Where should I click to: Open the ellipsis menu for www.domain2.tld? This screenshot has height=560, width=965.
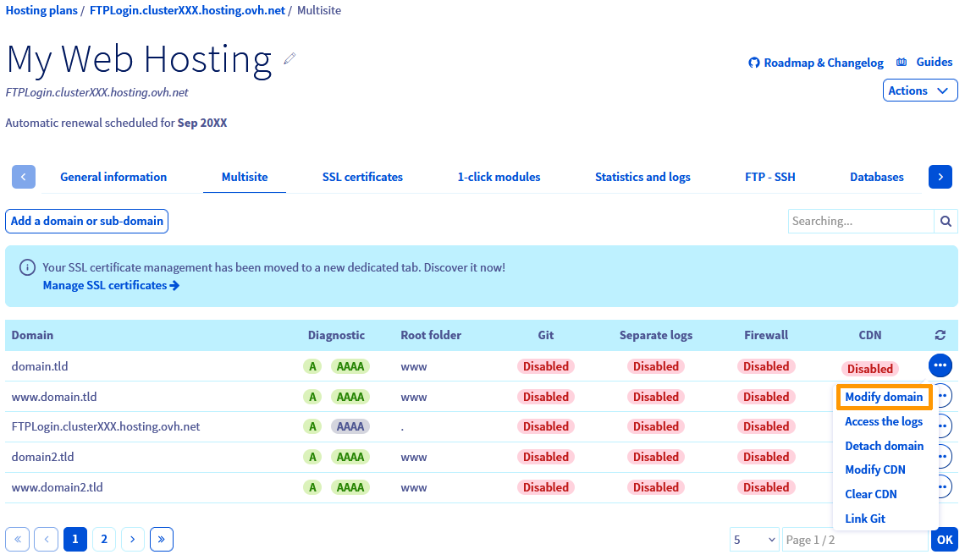[x=940, y=486]
